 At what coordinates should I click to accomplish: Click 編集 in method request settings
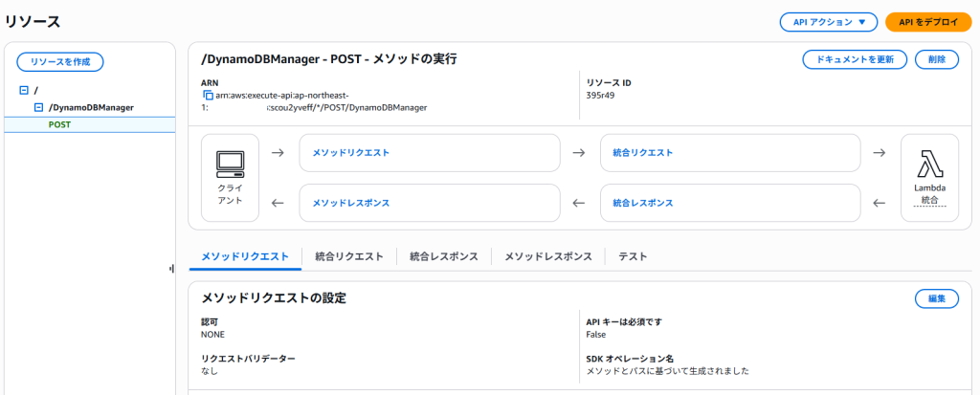click(x=936, y=298)
